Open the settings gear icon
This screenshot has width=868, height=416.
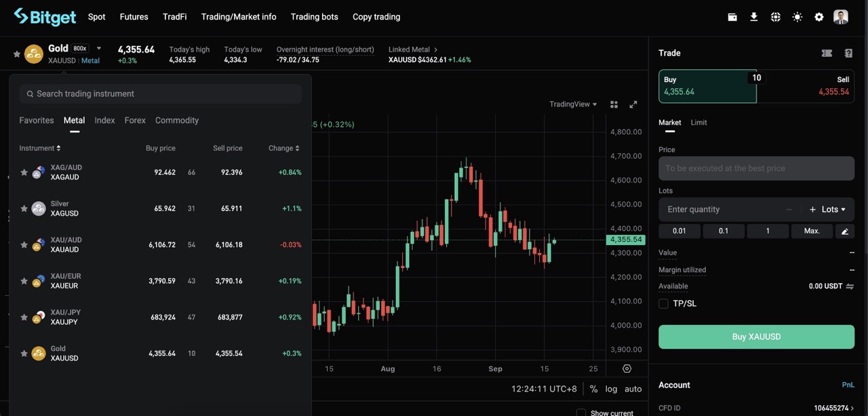click(x=819, y=17)
